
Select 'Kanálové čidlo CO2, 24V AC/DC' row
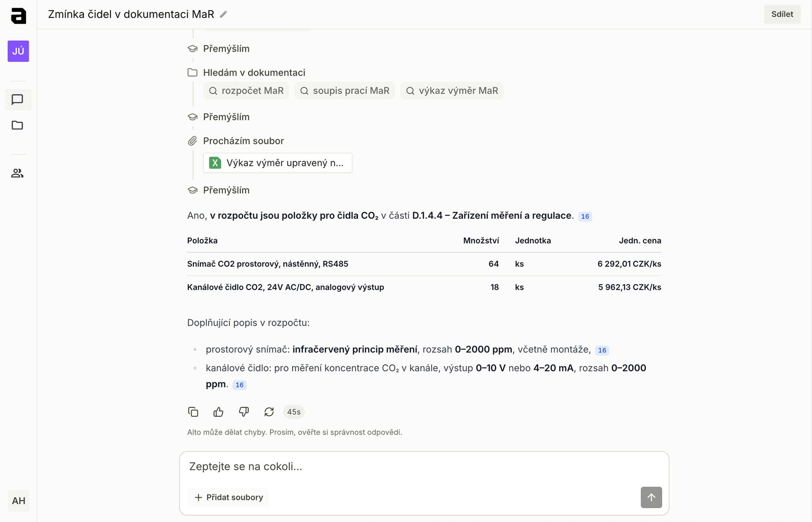tap(424, 287)
